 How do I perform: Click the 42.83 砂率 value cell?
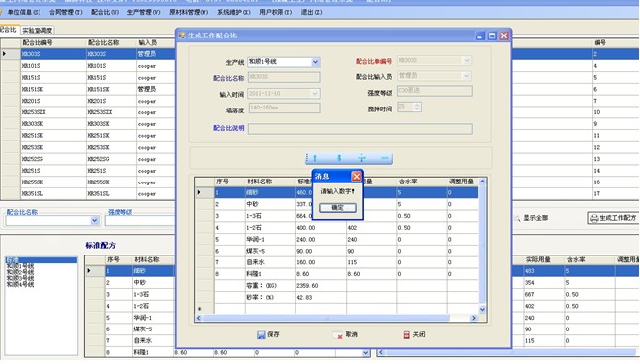click(x=320, y=298)
